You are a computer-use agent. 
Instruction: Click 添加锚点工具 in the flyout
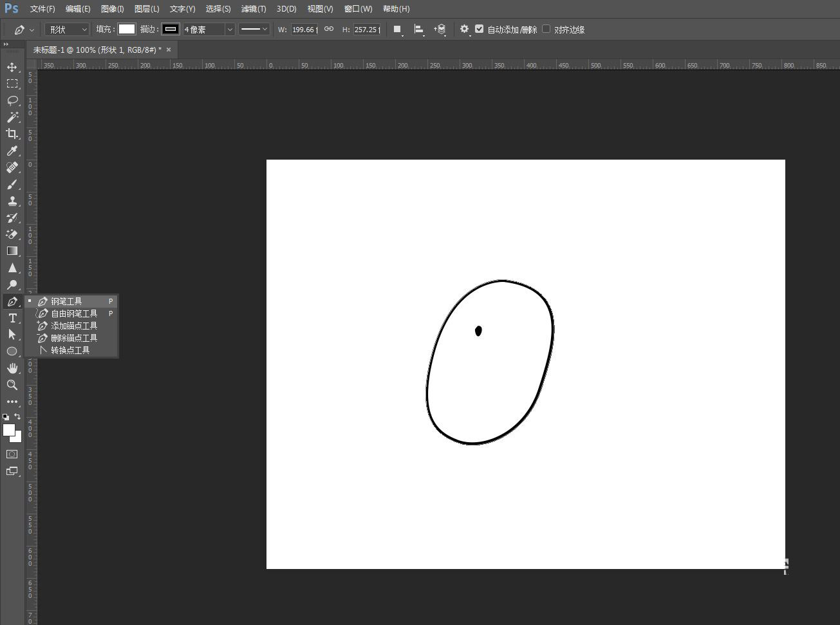point(74,326)
